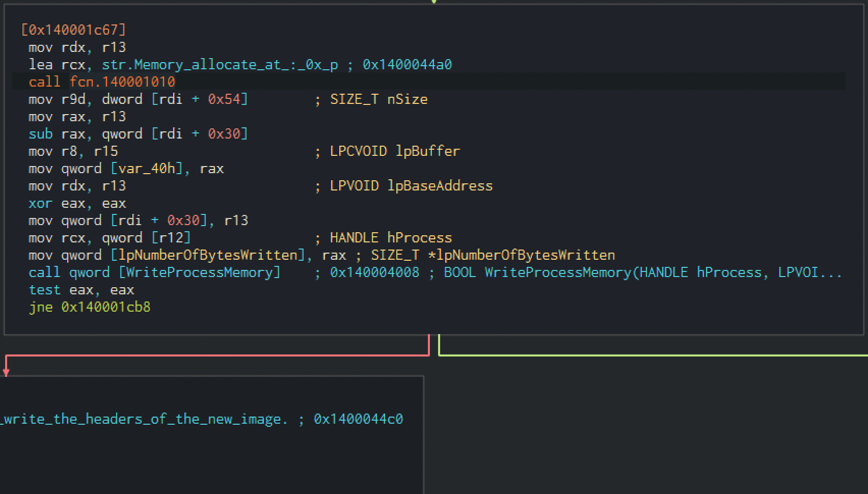The height and width of the screenshot is (494, 868).
Task: Select lpNumberOfBytesWritten variable in mov line
Action: coord(208,255)
